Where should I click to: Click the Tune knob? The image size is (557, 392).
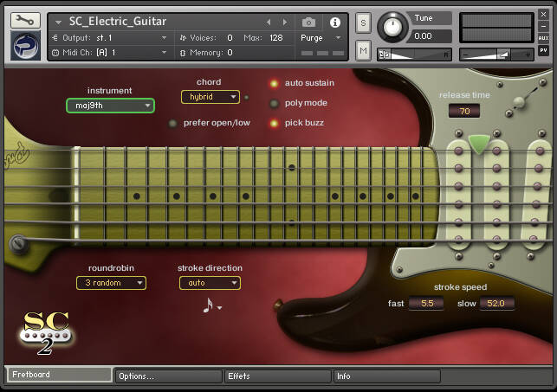coord(392,27)
